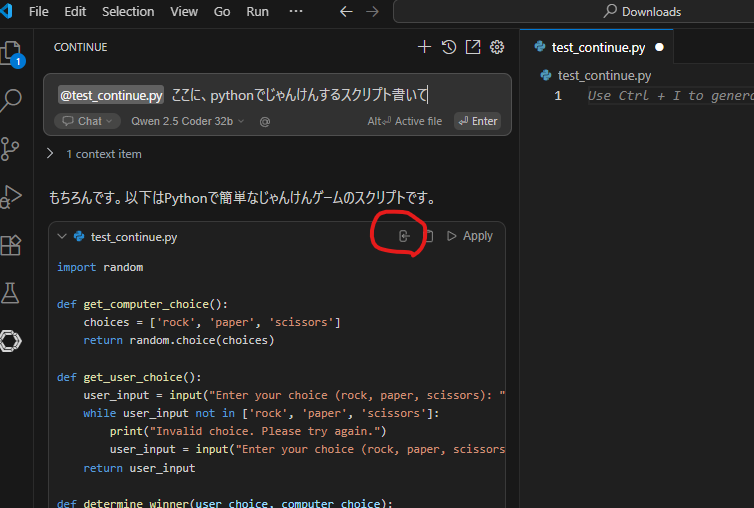
Task: Start a new Continue session with plus icon
Action: pos(424,47)
